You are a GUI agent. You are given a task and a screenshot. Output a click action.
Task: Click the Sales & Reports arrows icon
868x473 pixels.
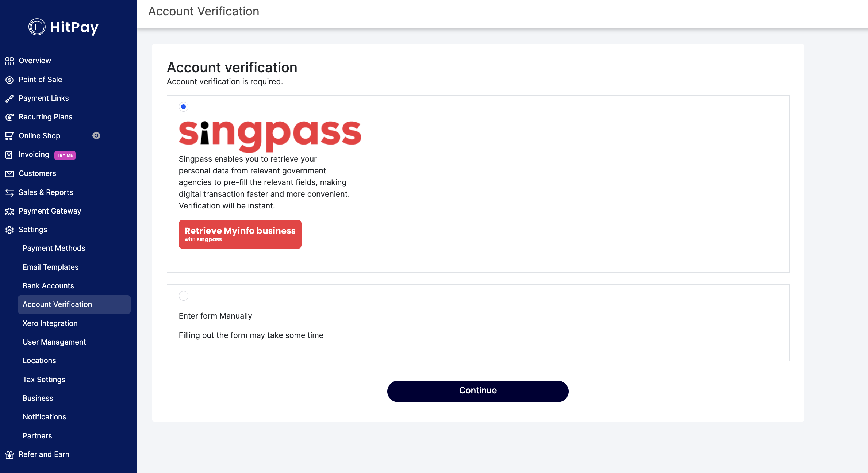pyautogui.click(x=9, y=193)
